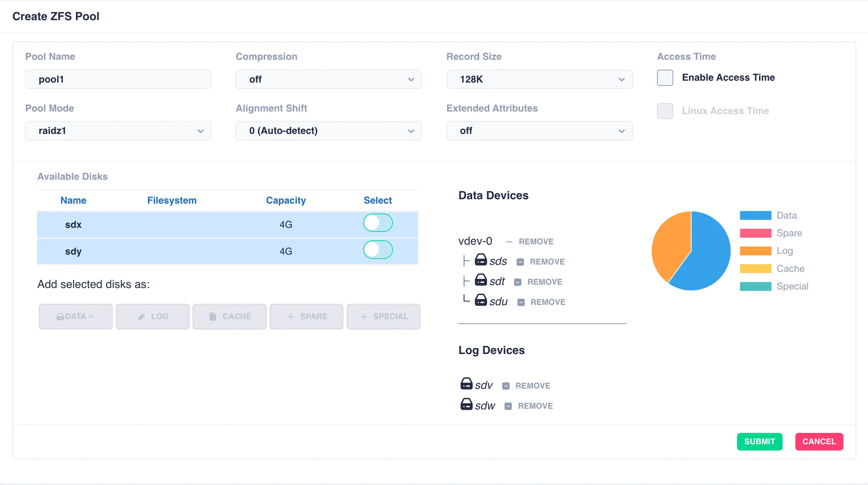Click the sds disk drive icon
Viewport: 868px width, 485px height.
click(x=481, y=260)
